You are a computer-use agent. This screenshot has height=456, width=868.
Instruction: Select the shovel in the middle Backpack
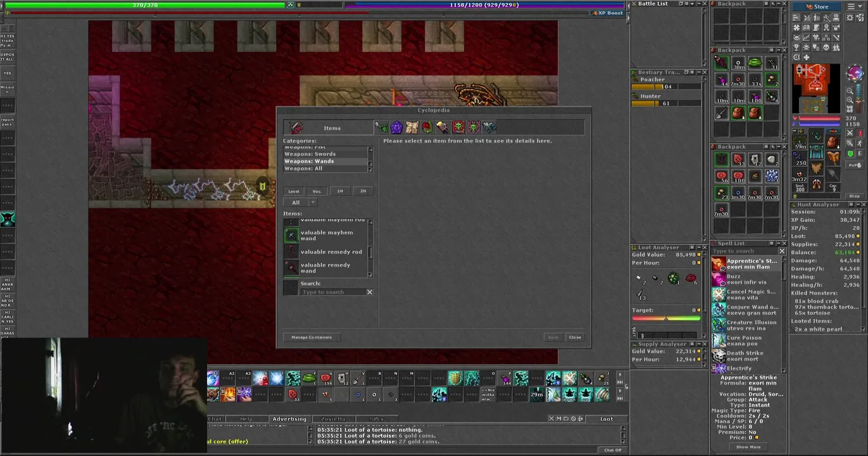[x=722, y=113]
